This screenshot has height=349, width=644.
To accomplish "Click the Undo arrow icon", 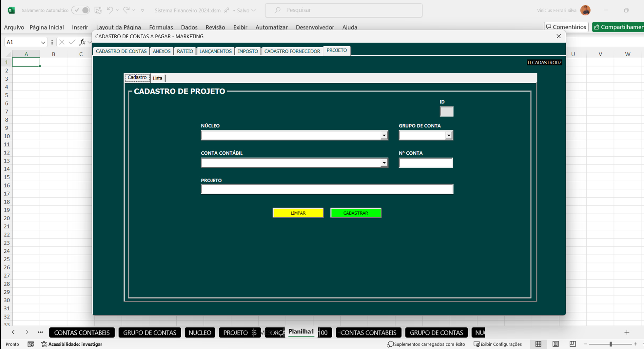I will [110, 10].
